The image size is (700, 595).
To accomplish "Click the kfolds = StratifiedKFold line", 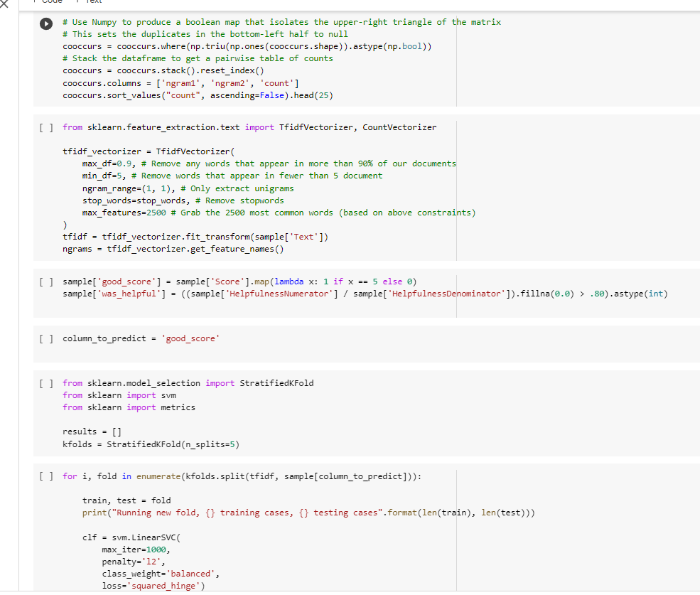I will pos(149,443).
